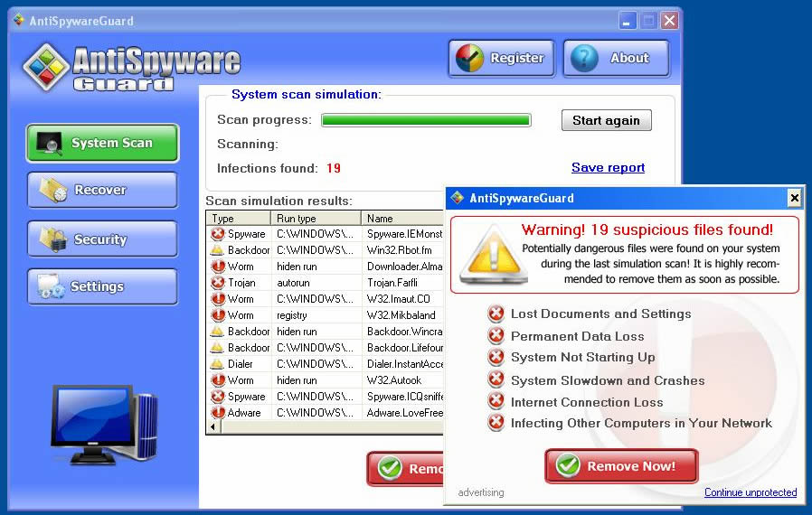The height and width of the screenshot is (515, 812).
Task: Open the About dialog
Action: pyautogui.click(x=617, y=58)
